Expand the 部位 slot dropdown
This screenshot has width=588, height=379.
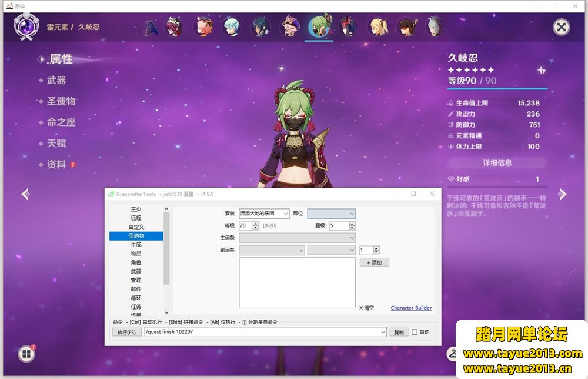point(331,214)
